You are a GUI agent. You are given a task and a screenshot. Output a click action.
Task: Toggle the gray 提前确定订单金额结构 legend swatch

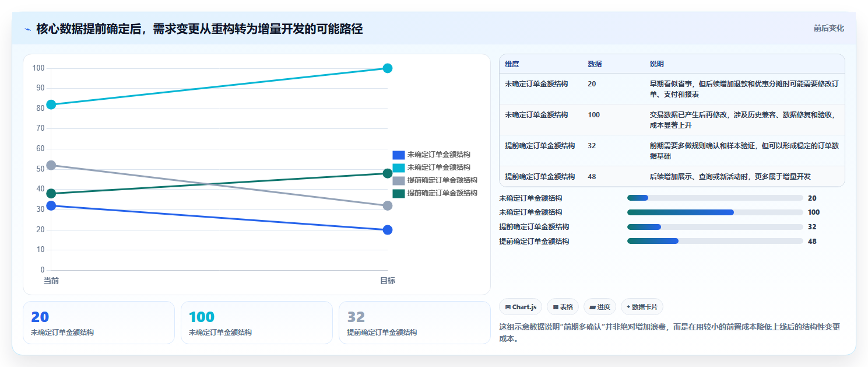point(399,180)
